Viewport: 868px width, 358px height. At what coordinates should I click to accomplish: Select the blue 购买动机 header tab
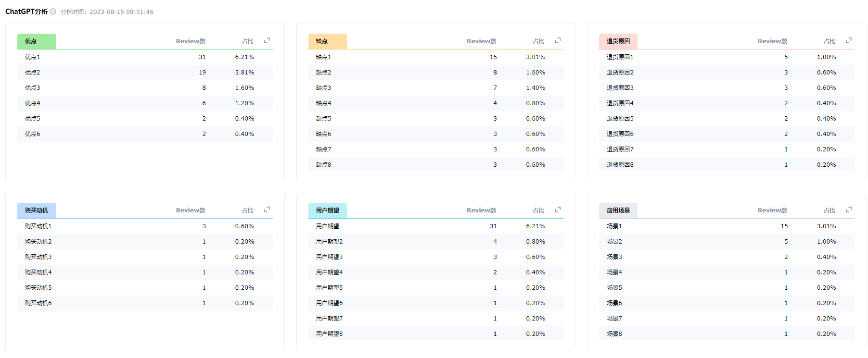[37, 210]
